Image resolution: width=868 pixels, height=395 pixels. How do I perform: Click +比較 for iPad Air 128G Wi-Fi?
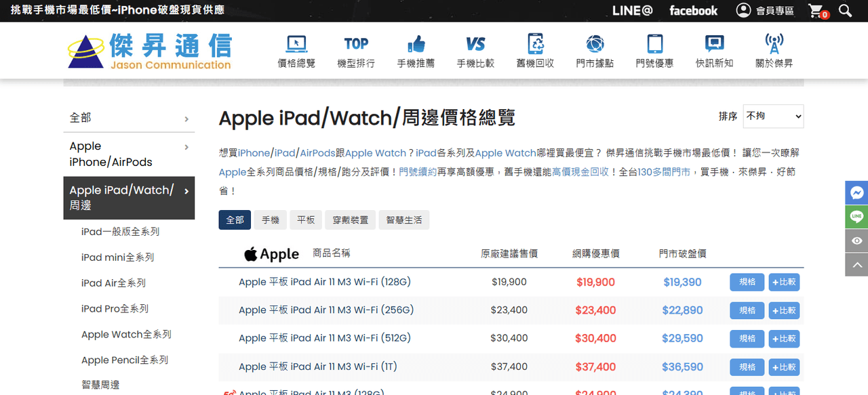tap(784, 282)
